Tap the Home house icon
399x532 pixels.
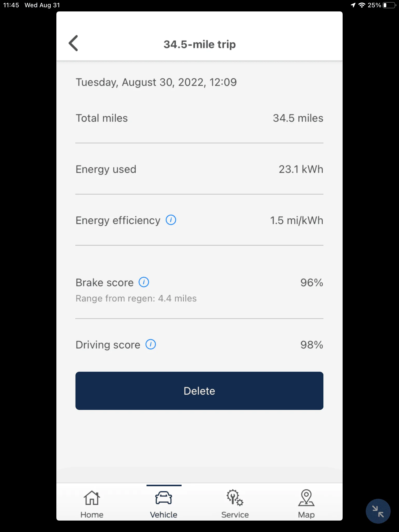[92, 498]
